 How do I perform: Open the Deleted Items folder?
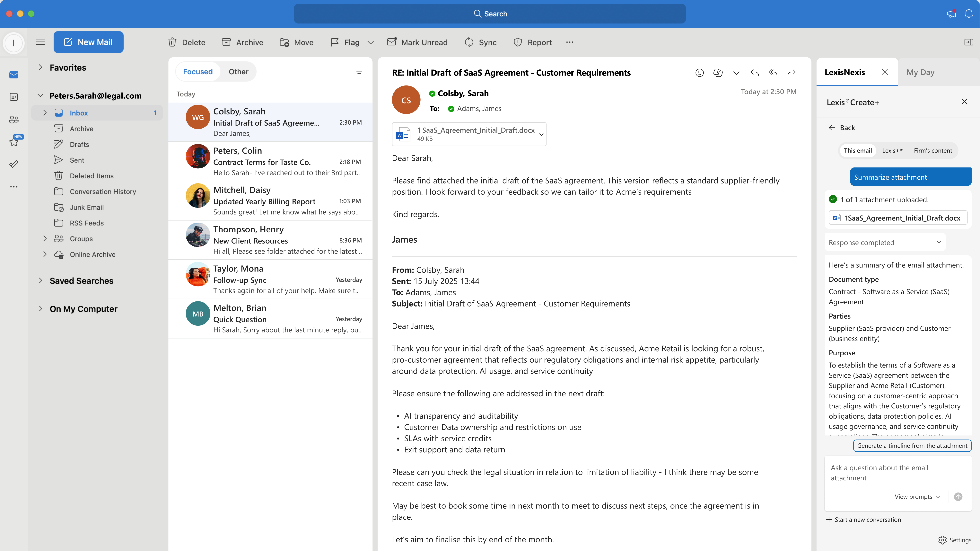point(92,176)
